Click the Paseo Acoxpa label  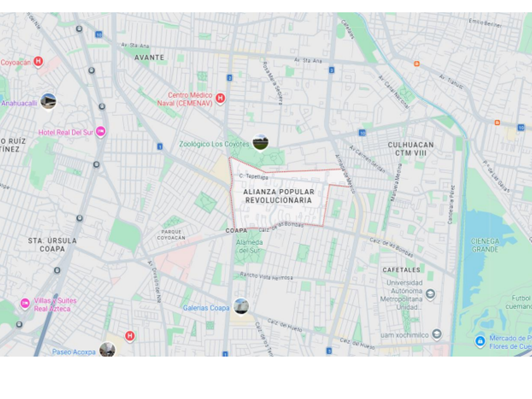pyautogui.click(x=73, y=352)
